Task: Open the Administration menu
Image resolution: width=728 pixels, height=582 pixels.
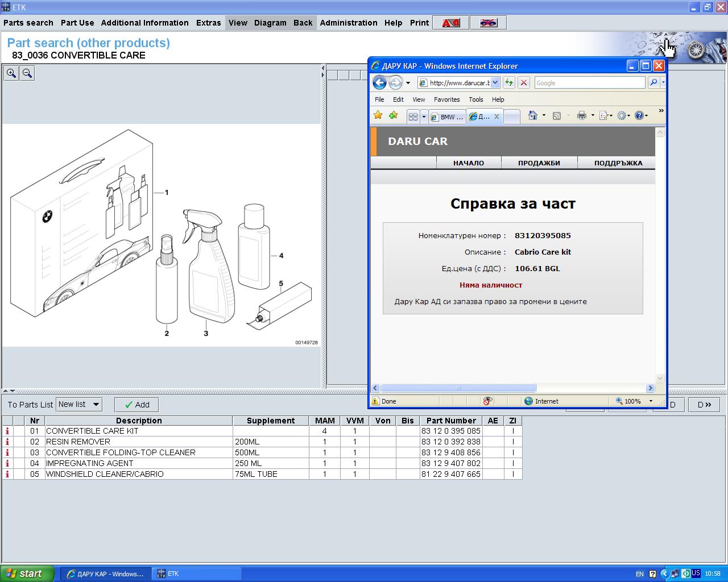Action: click(x=349, y=23)
